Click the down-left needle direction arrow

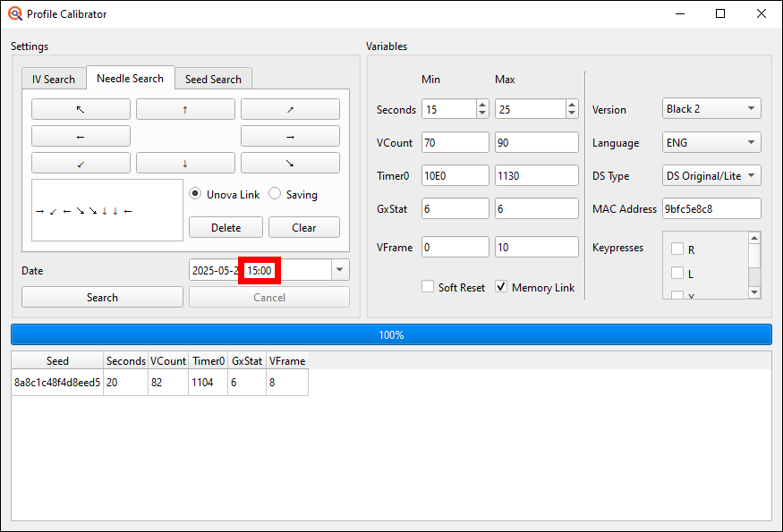pos(80,163)
